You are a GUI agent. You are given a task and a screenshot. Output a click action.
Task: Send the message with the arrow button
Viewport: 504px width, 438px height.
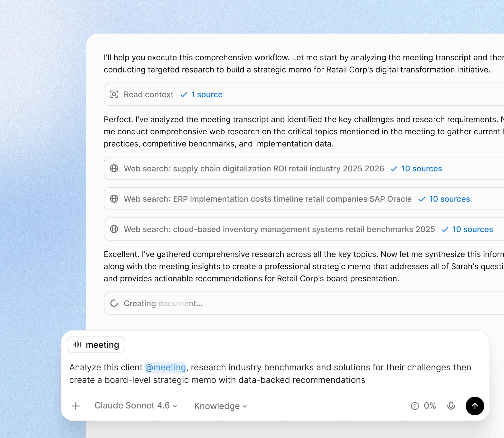tap(475, 406)
